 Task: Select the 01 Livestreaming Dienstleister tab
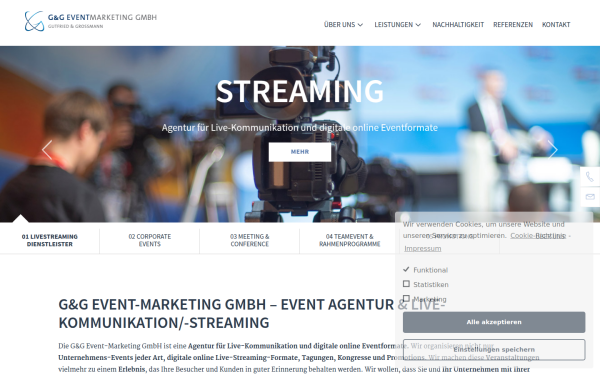tap(50, 240)
